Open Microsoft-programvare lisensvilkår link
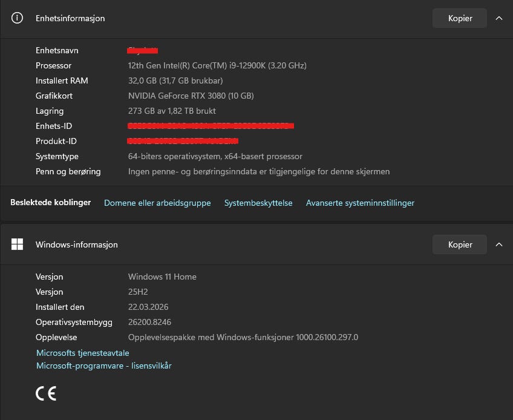 coord(103,366)
